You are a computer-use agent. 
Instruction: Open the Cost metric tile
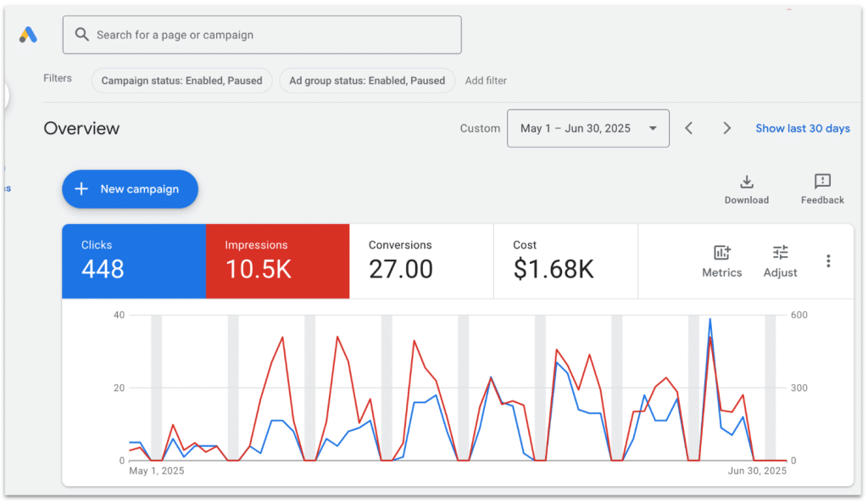[565, 261]
